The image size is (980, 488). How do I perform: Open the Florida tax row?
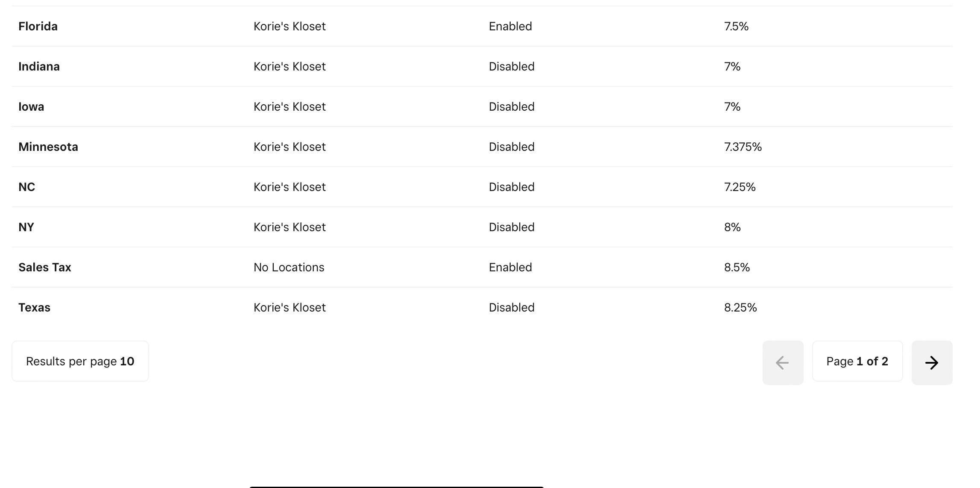[482, 26]
